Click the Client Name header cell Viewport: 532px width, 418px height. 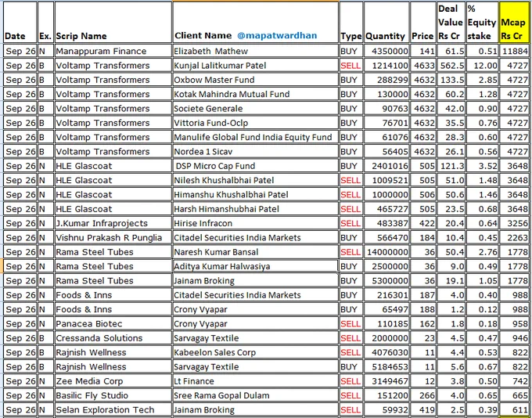[x=256, y=23]
